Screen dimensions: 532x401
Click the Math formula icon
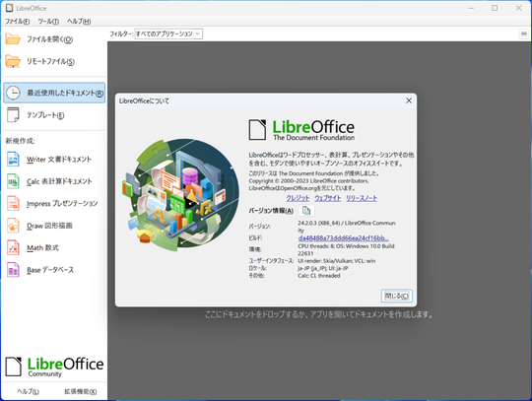coord(13,247)
